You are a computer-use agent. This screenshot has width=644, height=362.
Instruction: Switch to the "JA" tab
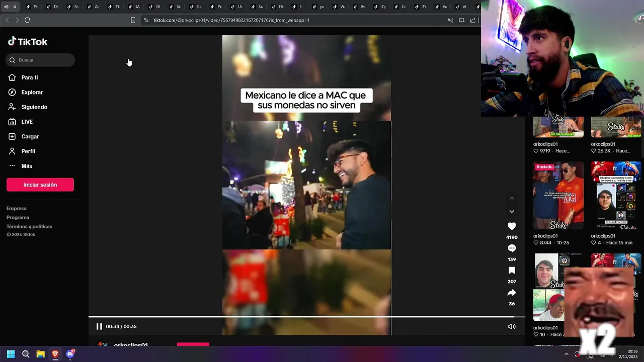point(134,7)
